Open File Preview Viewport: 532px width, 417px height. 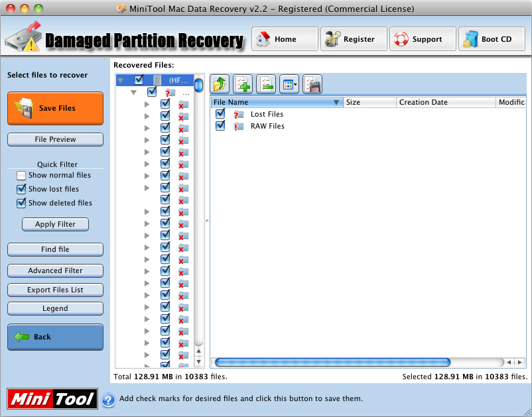pos(55,139)
